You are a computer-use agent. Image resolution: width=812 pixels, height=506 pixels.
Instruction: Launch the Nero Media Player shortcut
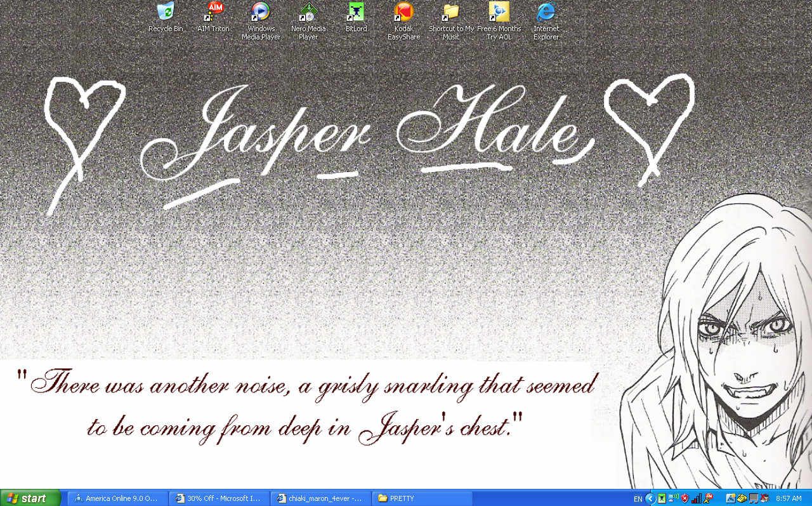point(308,12)
